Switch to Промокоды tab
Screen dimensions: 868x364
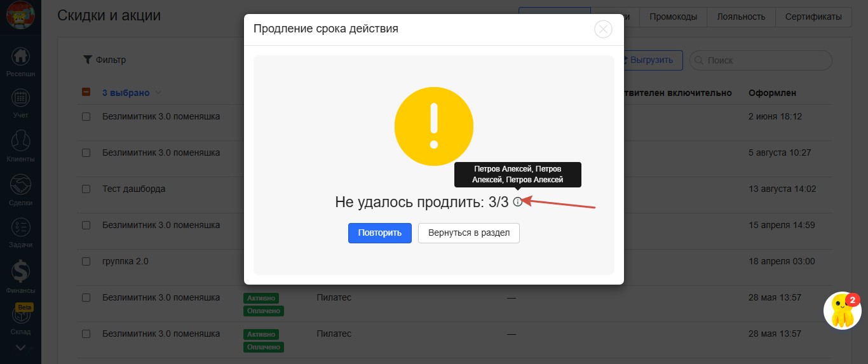point(673,17)
